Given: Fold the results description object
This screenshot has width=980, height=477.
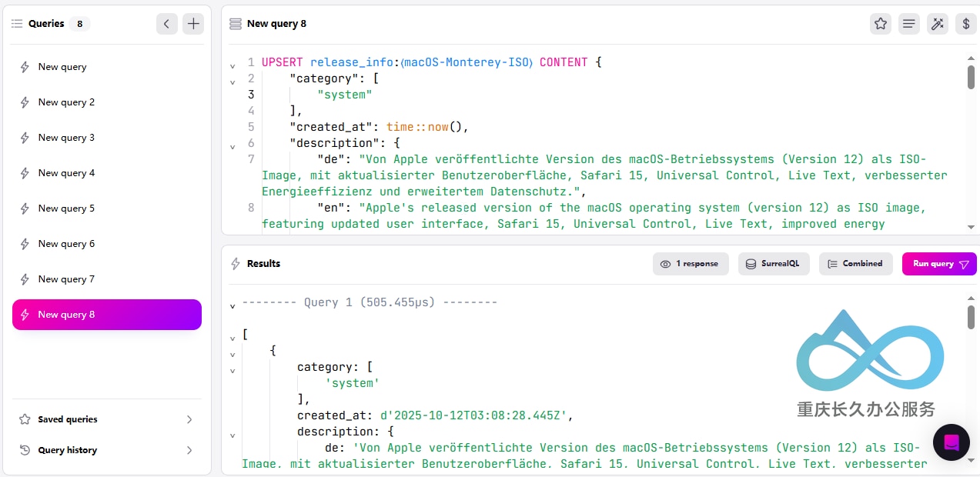Looking at the screenshot, I should [232, 435].
